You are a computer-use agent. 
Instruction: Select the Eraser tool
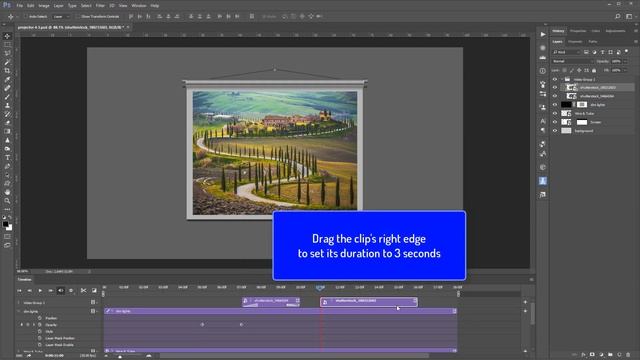7,122
